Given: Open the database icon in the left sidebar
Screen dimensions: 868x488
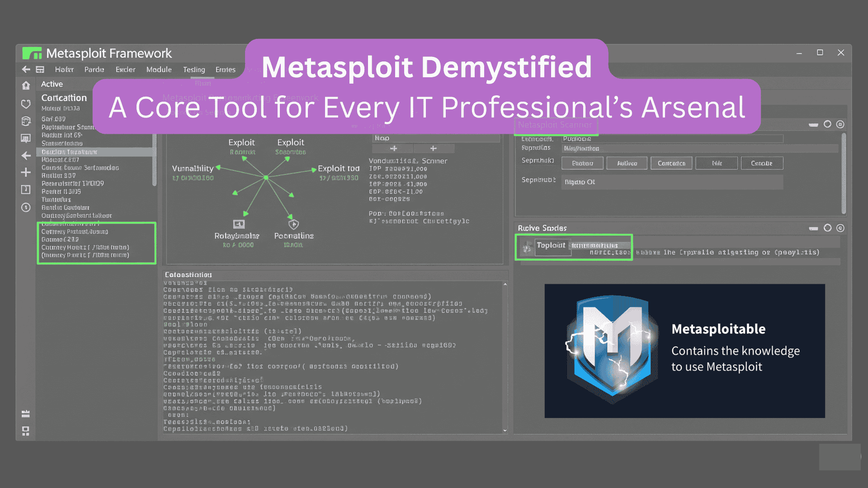Looking at the screenshot, I should point(26,121).
